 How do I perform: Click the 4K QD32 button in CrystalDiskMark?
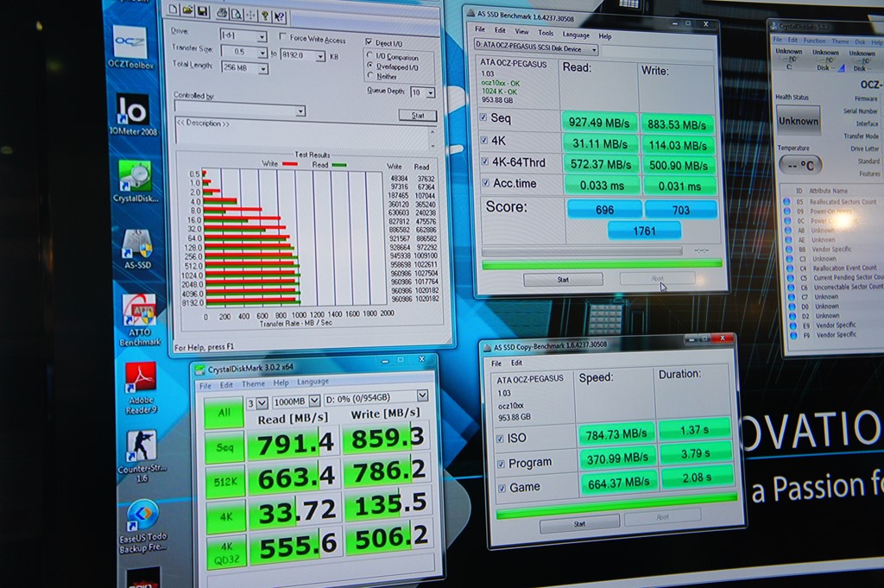(227, 552)
